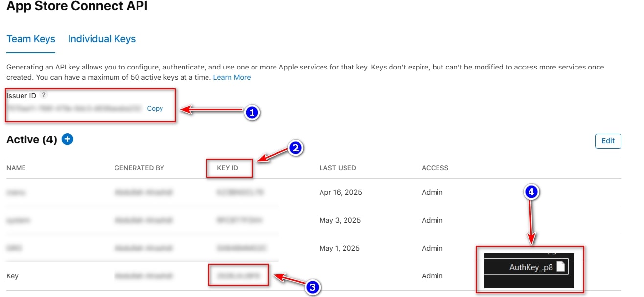Screen dimensions: 644x297
Task: Open the Individual Keys tab
Action: (x=102, y=39)
